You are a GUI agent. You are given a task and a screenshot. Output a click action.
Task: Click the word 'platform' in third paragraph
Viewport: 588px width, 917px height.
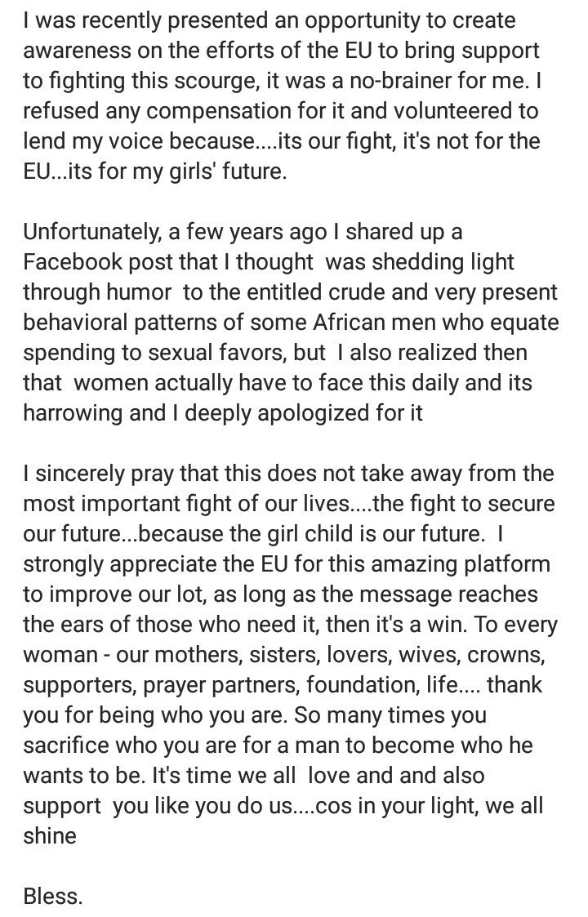(507, 563)
